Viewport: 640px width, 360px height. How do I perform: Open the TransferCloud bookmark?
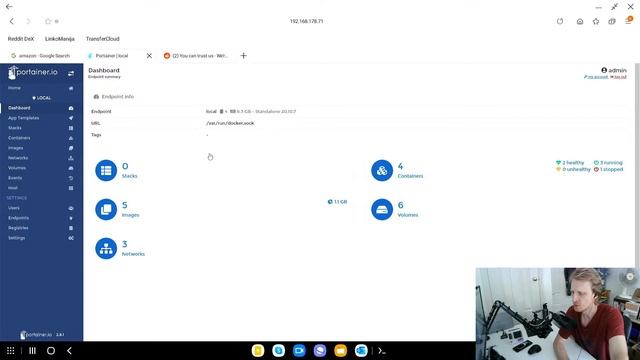[x=102, y=39]
